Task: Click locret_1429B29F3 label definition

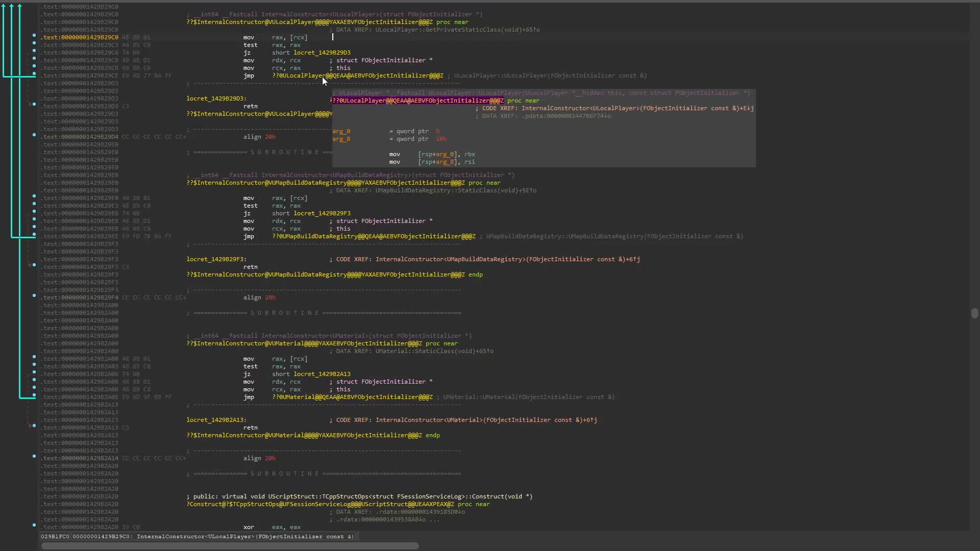Action: (215, 259)
